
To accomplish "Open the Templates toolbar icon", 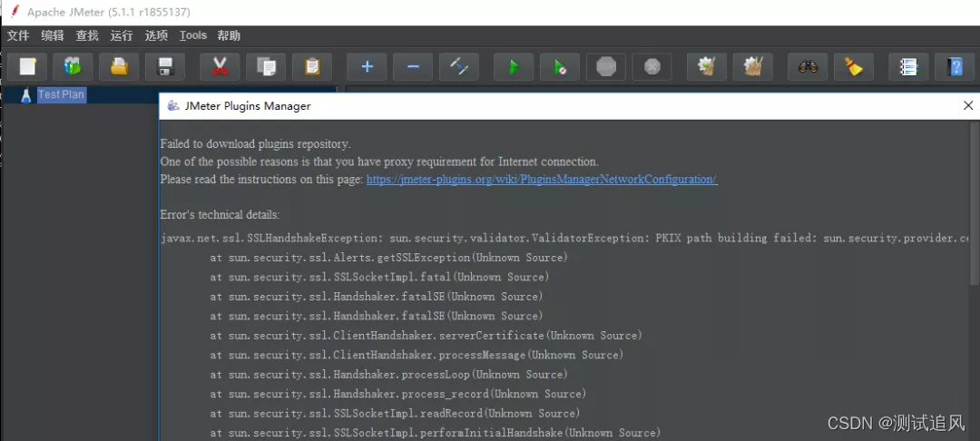I will click(73, 66).
